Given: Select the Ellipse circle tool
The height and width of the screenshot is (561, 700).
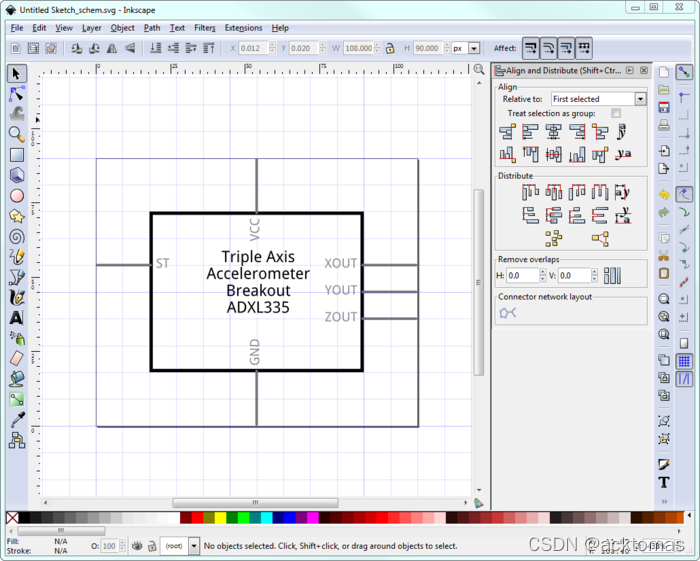Looking at the screenshot, I should click(17, 195).
